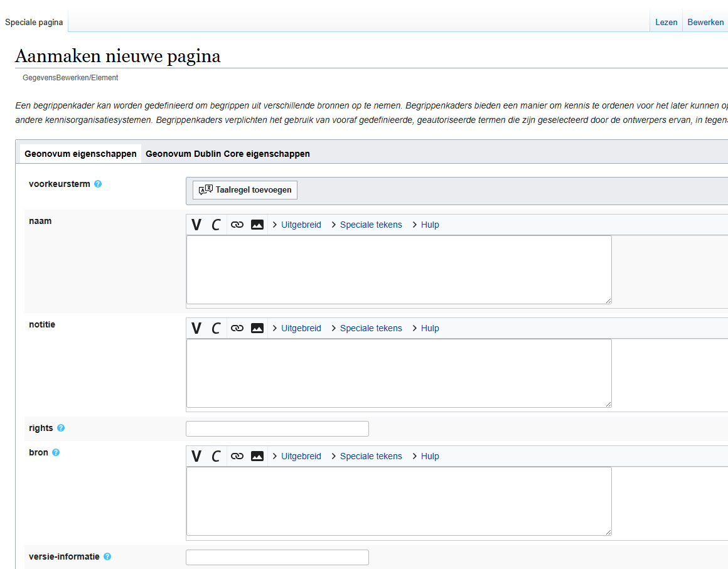Focus the versie-informatie input field
The width and height of the screenshot is (728, 569).
click(x=277, y=557)
